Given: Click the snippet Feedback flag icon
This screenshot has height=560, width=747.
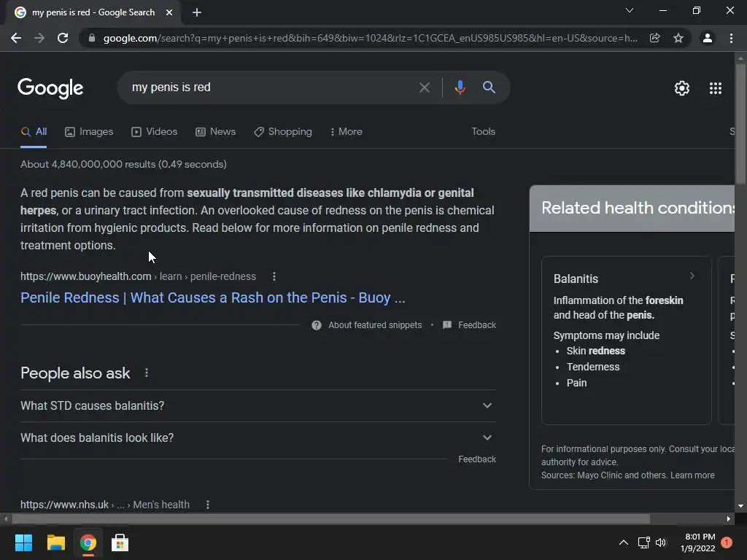Looking at the screenshot, I should [x=447, y=325].
